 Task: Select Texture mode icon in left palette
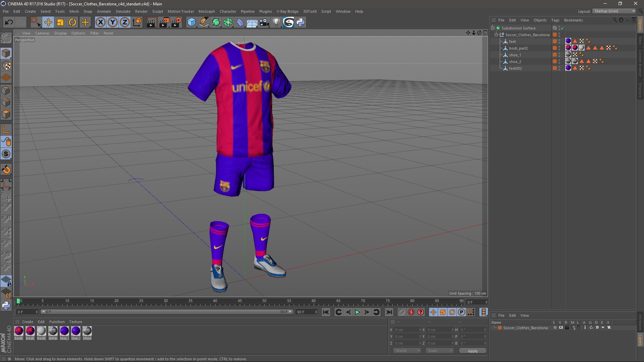pos(6,66)
